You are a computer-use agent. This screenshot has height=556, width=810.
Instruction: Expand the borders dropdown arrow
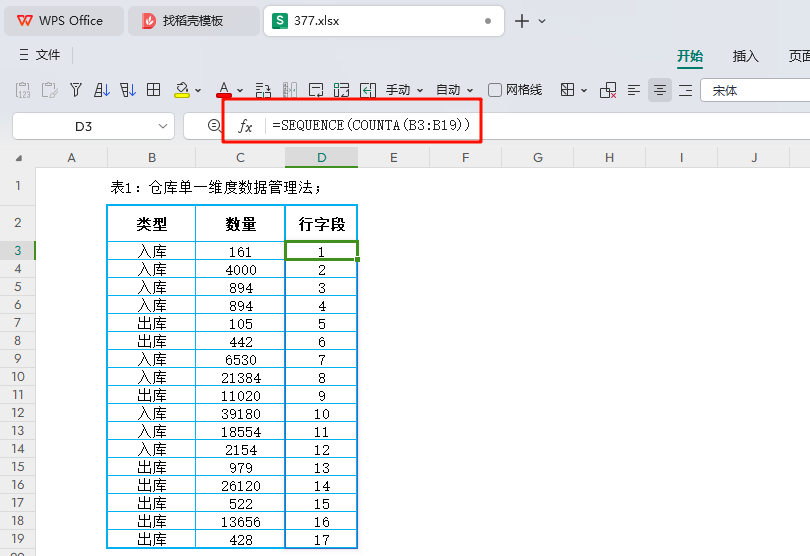(x=584, y=90)
